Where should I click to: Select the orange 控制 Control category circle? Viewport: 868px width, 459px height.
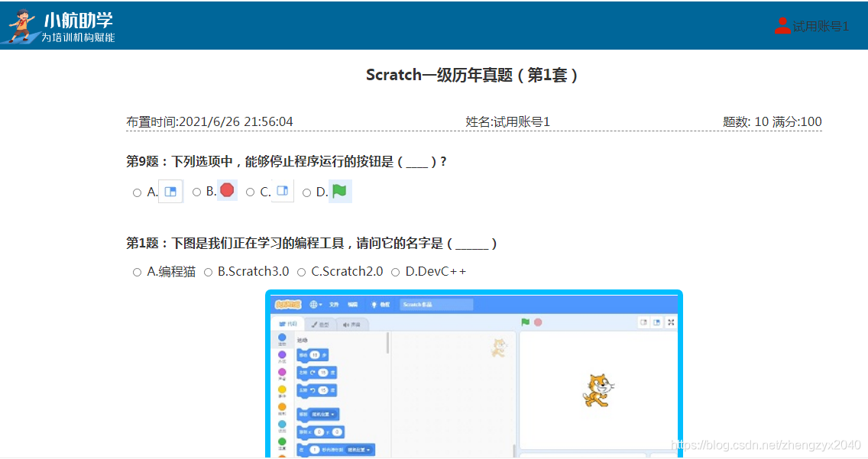[282, 407]
